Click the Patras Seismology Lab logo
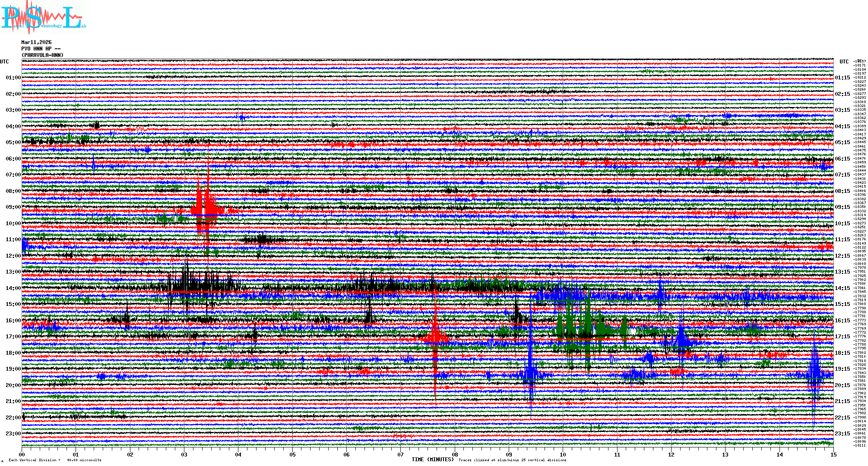Image resolution: width=868 pixels, height=466 pixels. (43, 17)
